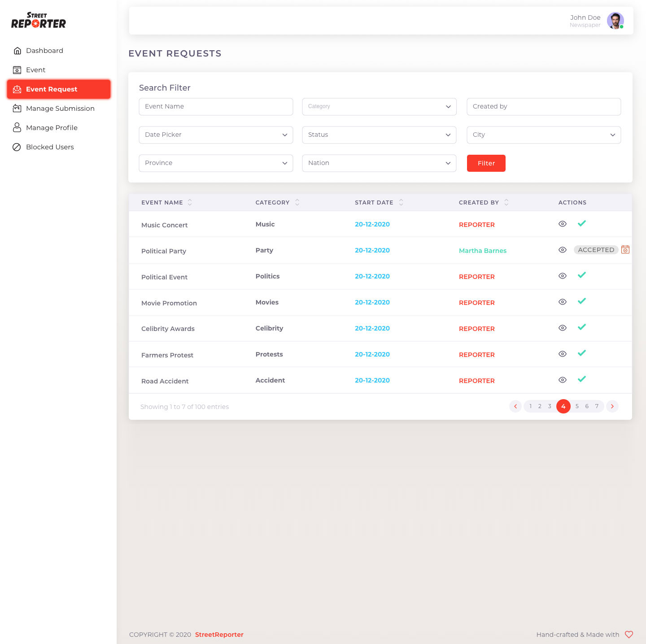Click Music Concert start date 20-12-2020
Screen dimensions: 646x644
point(372,224)
